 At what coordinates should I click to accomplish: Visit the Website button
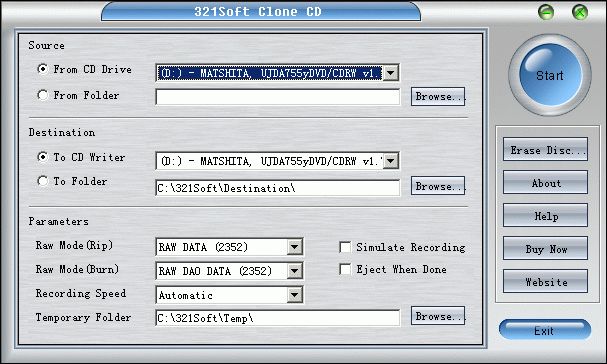545,282
